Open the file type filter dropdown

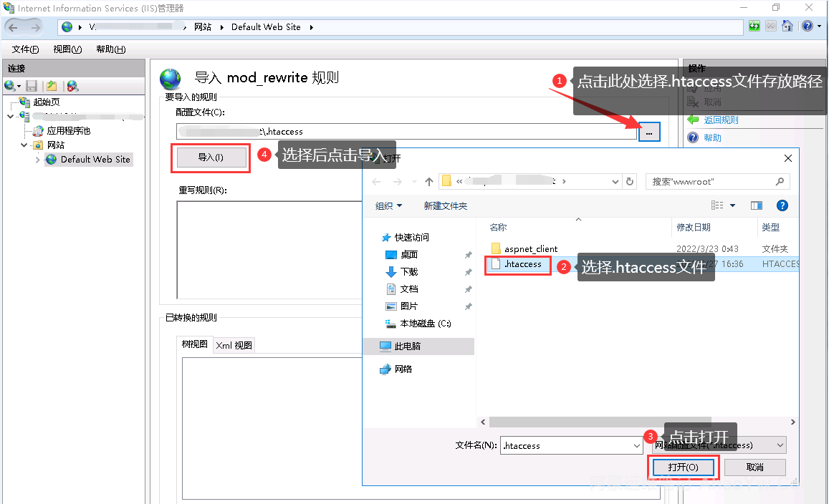[x=780, y=445]
